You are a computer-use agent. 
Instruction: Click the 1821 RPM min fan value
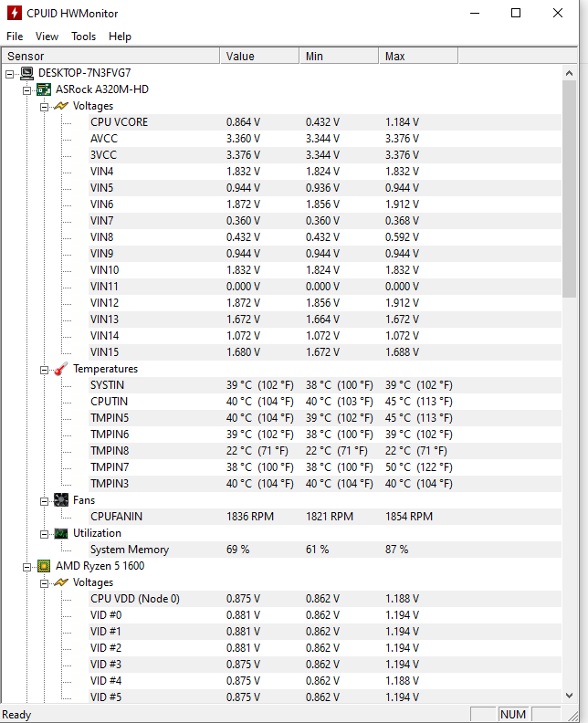[x=330, y=517]
